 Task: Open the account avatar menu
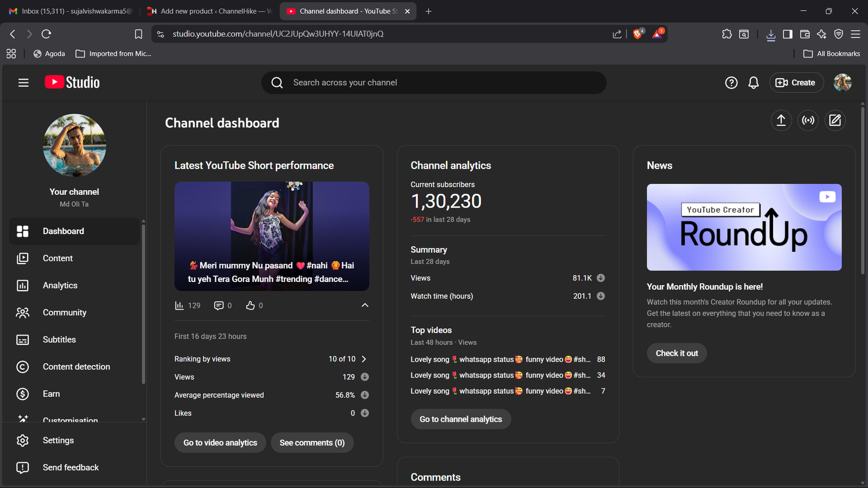pyautogui.click(x=842, y=82)
